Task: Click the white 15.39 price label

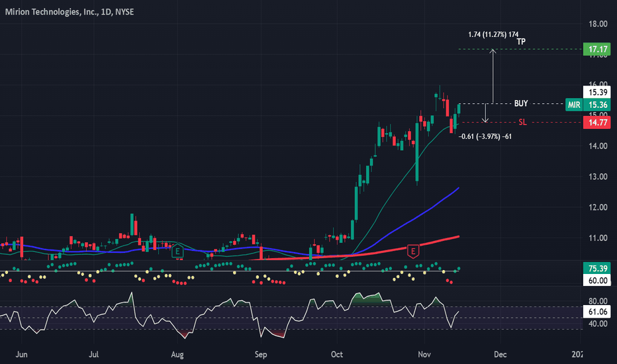Action: pos(597,92)
